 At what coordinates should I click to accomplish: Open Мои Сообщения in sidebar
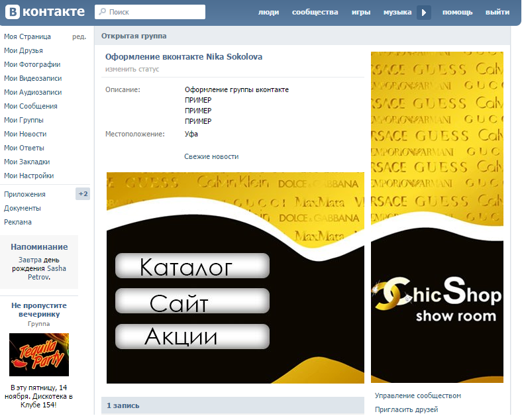tap(30, 106)
